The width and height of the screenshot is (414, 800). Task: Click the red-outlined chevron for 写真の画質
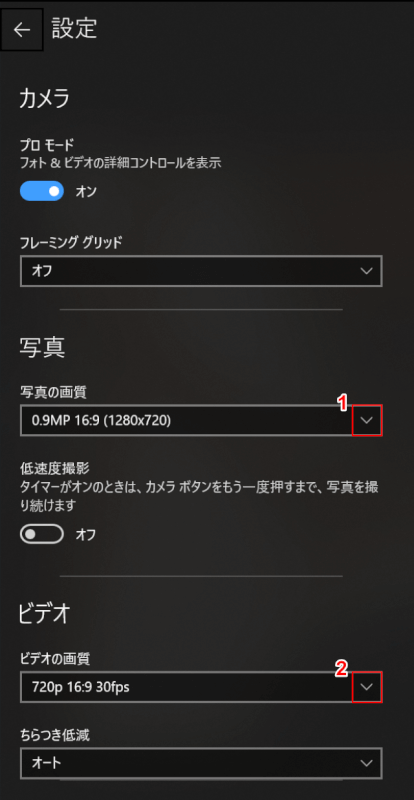[367, 420]
